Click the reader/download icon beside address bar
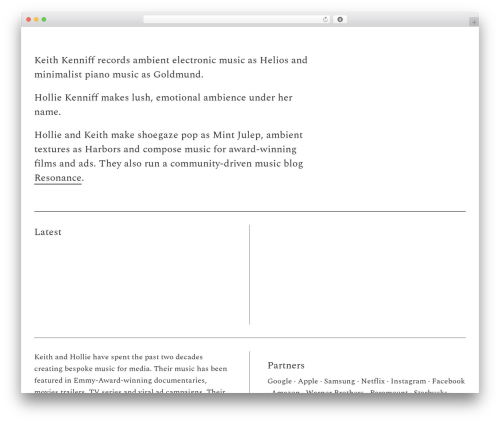Screen dimensions: 500x423 click(x=340, y=19)
